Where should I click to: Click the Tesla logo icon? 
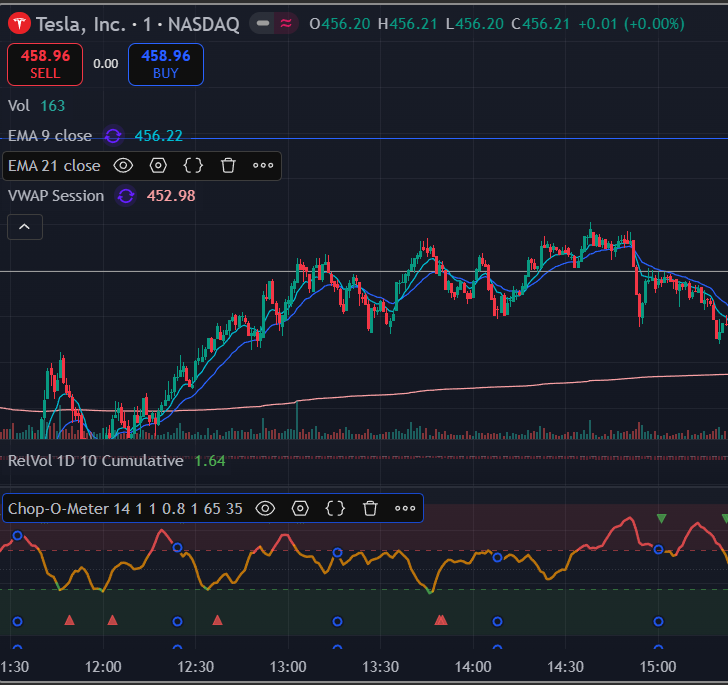pos(20,24)
